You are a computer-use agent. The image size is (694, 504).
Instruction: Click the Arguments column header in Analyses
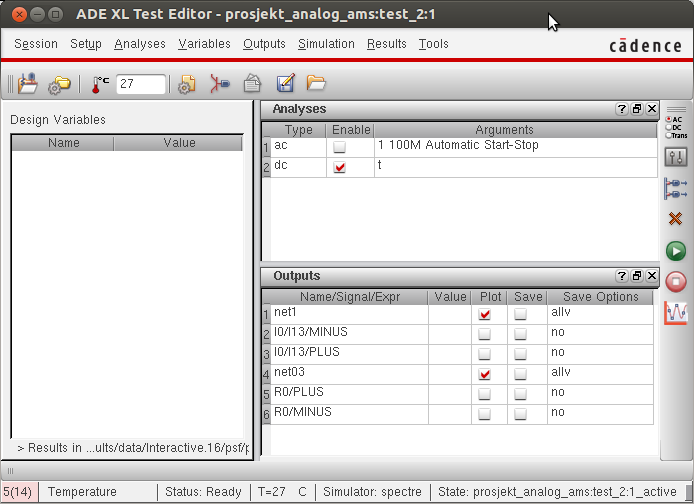[x=516, y=130]
